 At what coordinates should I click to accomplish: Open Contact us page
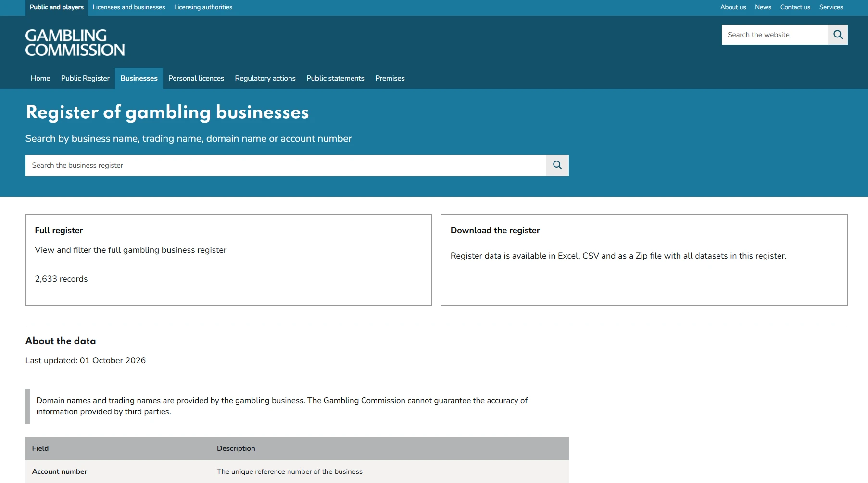[x=795, y=7]
